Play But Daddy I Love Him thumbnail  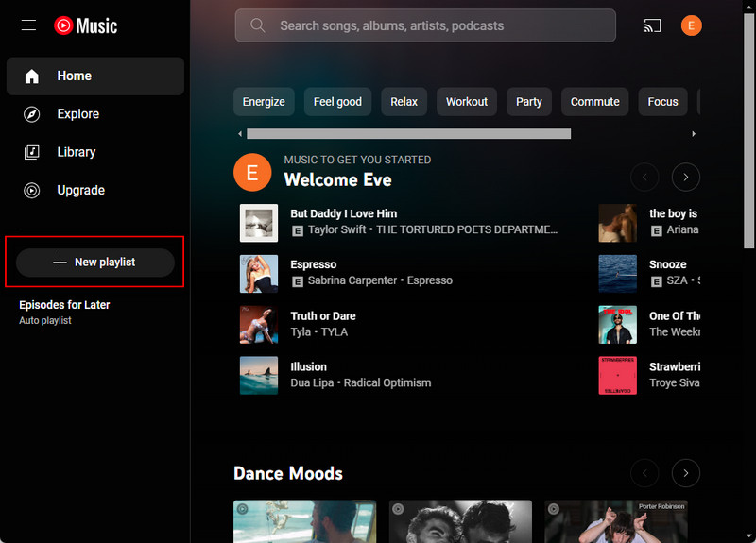pos(259,223)
